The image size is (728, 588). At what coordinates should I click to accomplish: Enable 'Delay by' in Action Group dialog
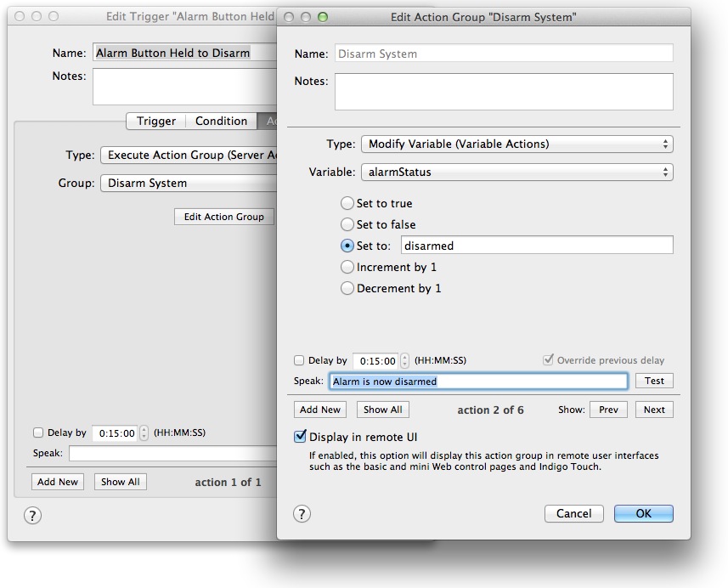[x=299, y=360]
